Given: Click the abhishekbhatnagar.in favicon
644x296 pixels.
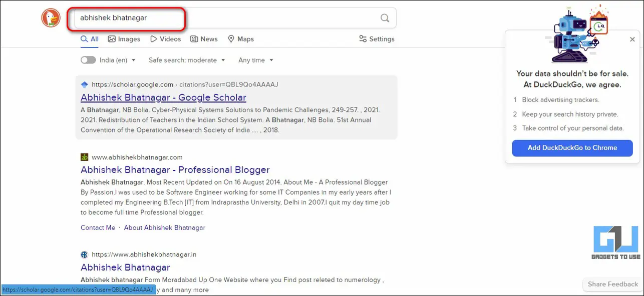Looking at the screenshot, I should [84, 254].
